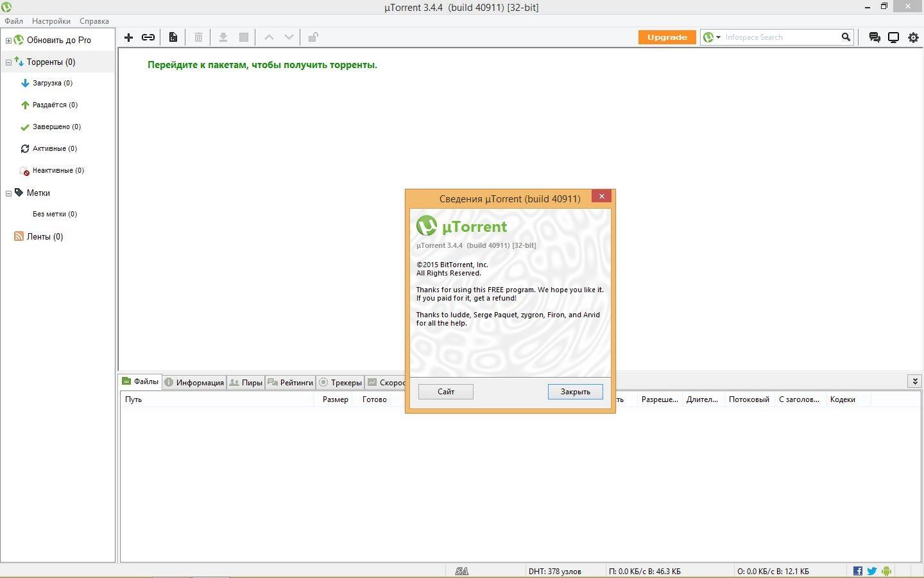
Task: Click the Разреше... column header
Action: click(x=660, y=399)
